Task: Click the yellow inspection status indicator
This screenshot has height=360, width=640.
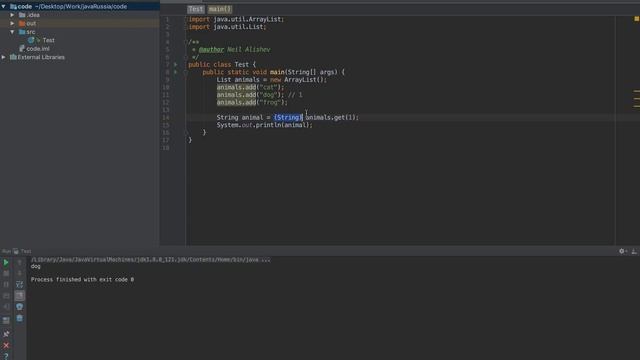Action: (636, 19)
